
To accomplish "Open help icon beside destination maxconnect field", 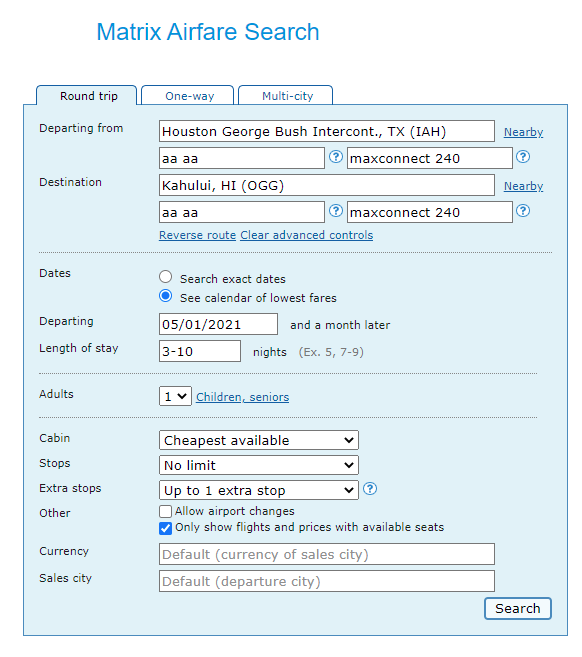I will [x=523, y=210].
